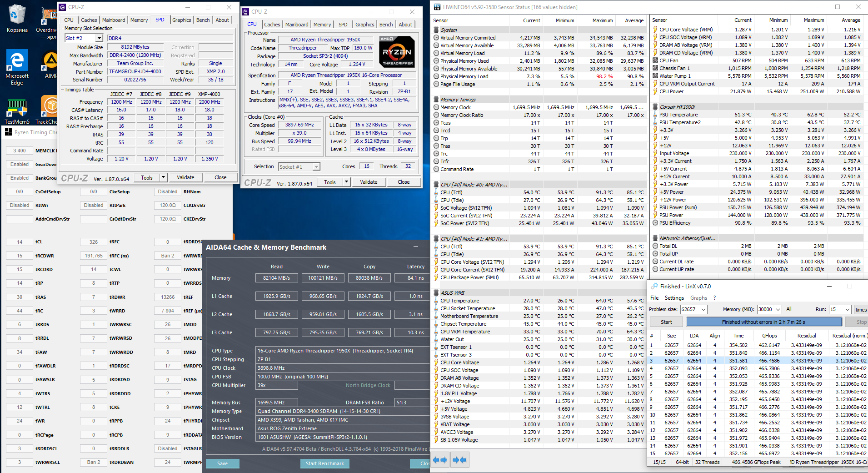The image size is (868, 473).
Task: Click the title icon of the processor CPU-Z window
Action: pos(245,11)
